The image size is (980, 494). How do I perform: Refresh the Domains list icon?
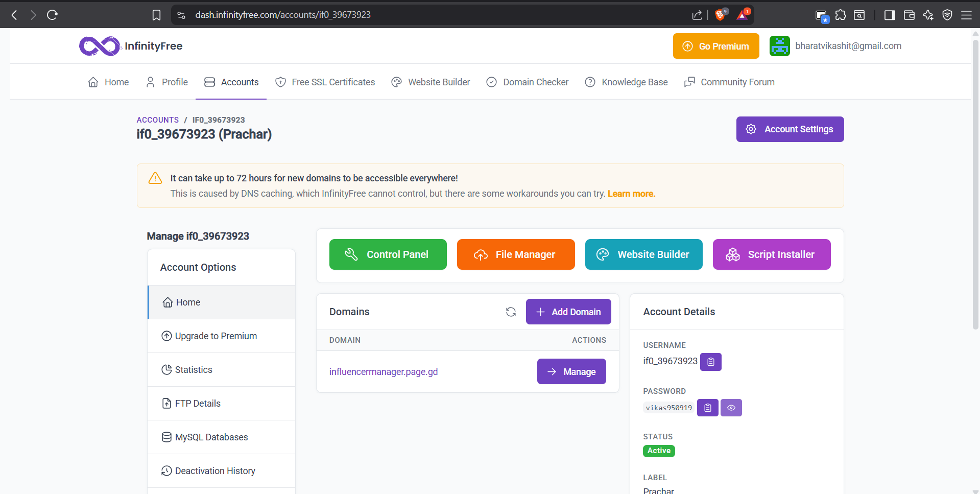pyautogui.click(x=511, y=312)
